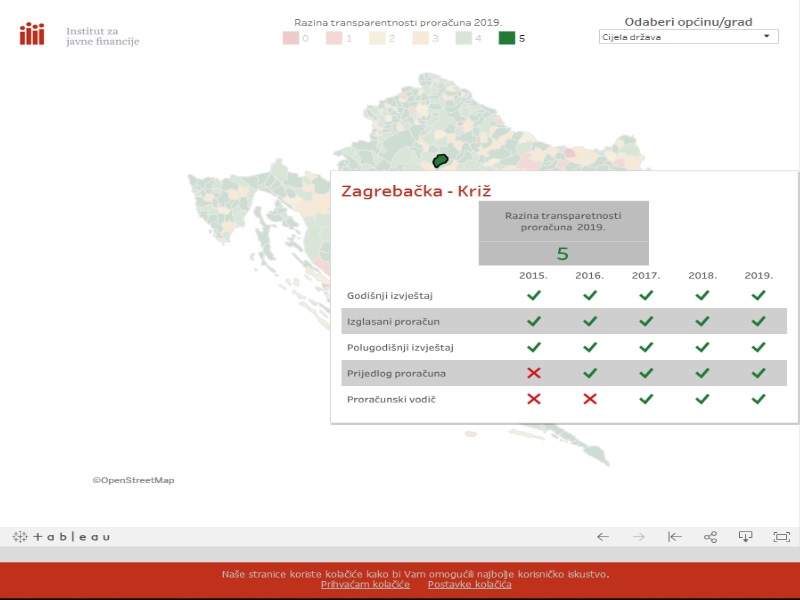Click the highlighted Križ municipality on map
800x600 pixels.
pyautogui.click(x=440, y=160)
